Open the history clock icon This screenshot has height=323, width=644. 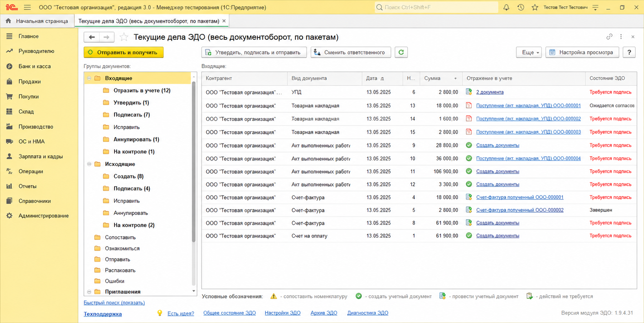point(521,7)
